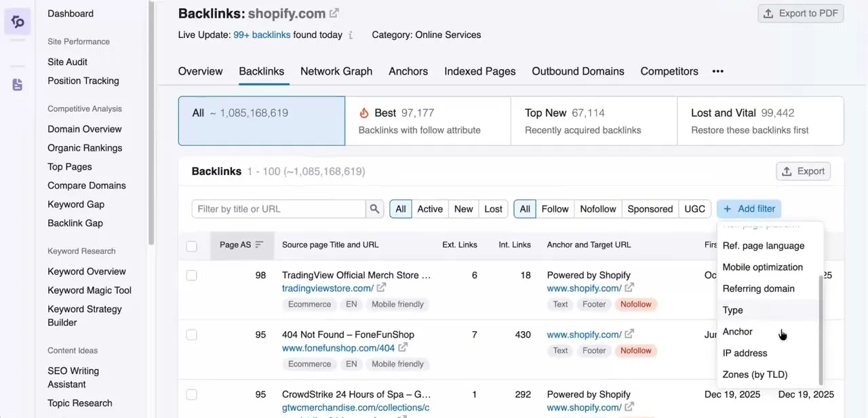Image resolution: width=868 pixels, height=418 pixels.
Task: Click the Page AS sort icon
Action: click(x=259, y=245)
